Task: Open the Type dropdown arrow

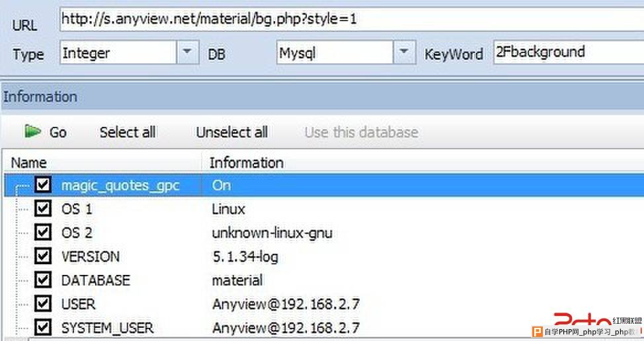Action: [x=188, y=52]
